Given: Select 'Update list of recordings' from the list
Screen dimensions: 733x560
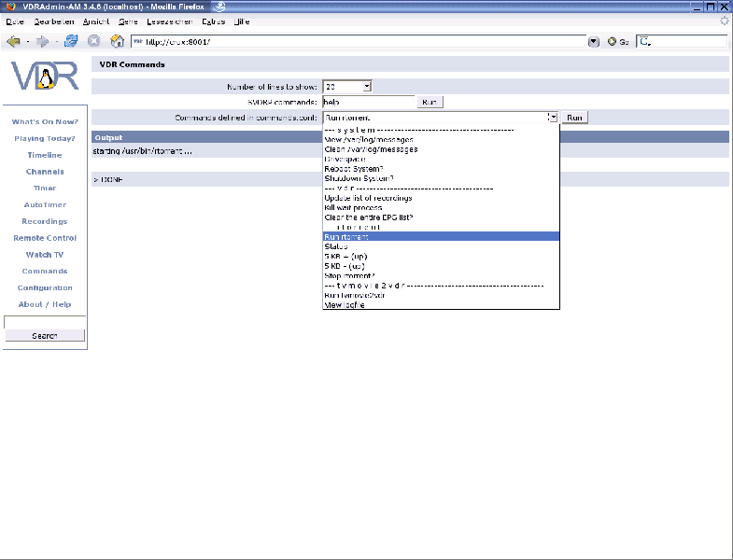Looking at the screenshot, I should pyautogui.click(x=368, y=198).
